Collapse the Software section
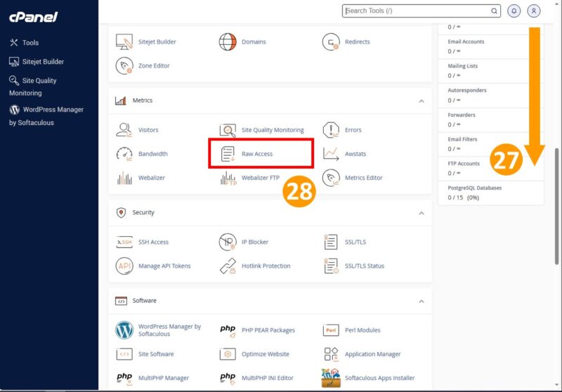Screen dimensions: 562x392 (421, 301)
